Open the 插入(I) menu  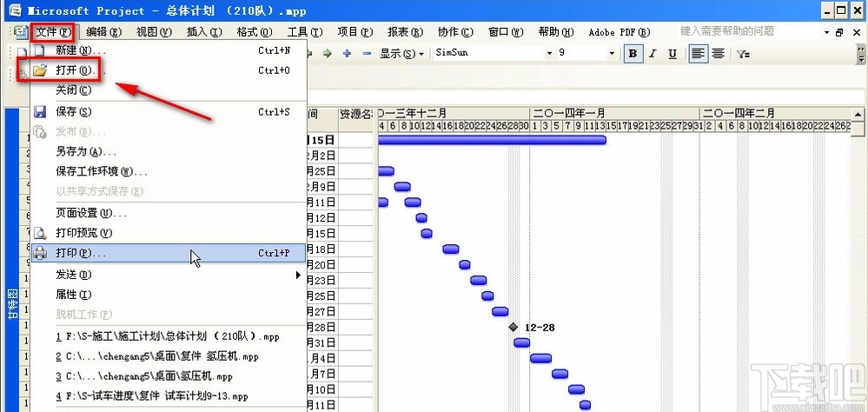tap(204, 32)
